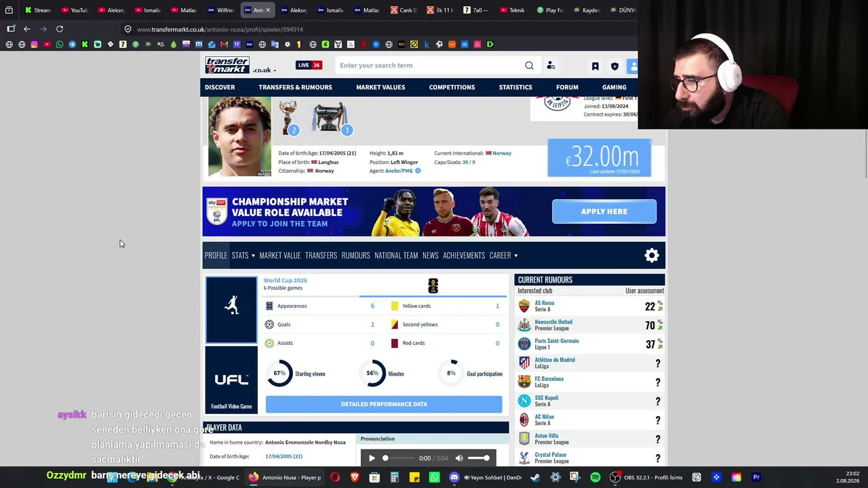
Task: Click the €32.00m market value box
Action: (x=599, y=158)
